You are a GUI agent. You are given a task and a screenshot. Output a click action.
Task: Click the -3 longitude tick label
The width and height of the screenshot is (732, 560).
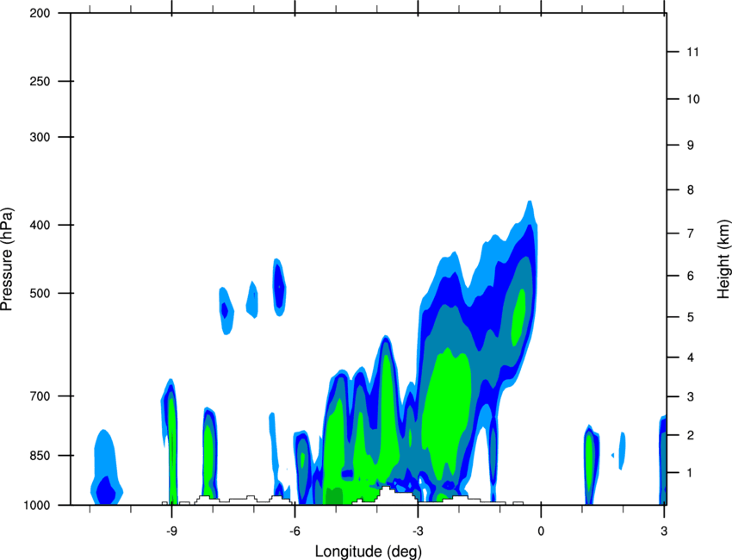pyautogui.click(x=418, y=532)
